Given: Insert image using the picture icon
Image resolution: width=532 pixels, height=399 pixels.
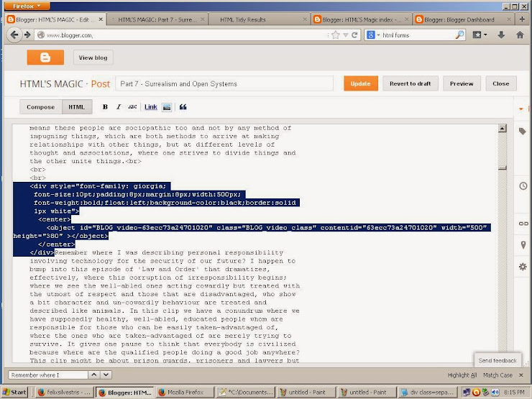Looking at the screenshot, I should coord(167,107).
